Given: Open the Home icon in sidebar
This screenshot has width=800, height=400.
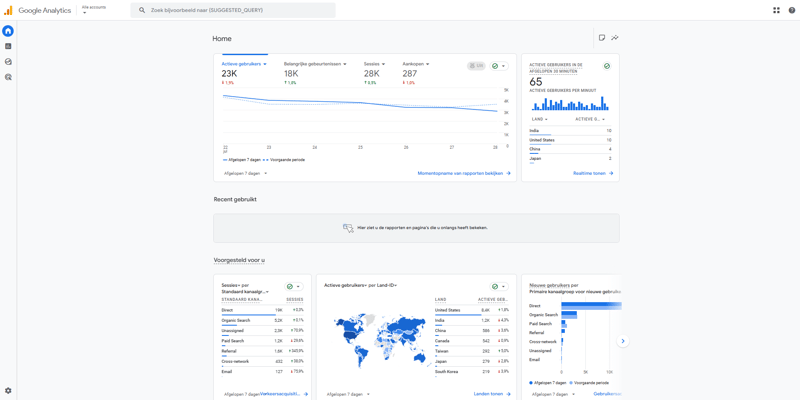Looking at the screenshot, I should click(x=8, y=31).
